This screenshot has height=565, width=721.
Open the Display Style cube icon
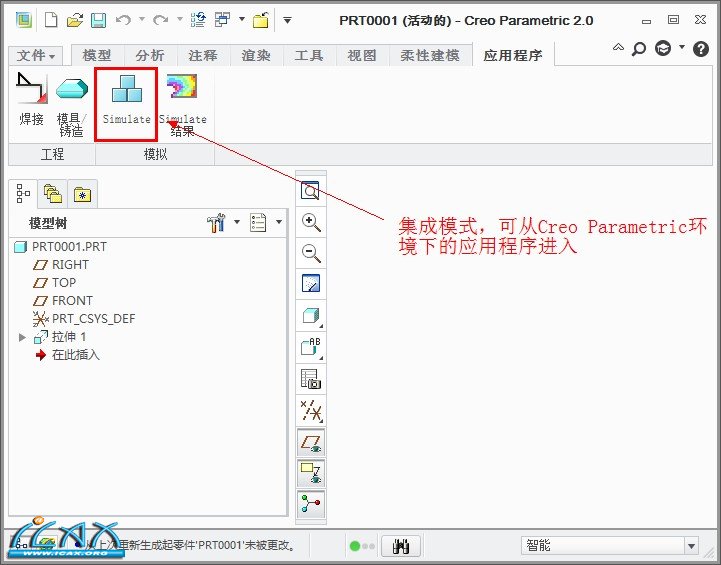pyautogui.click(x=311, y=316)
